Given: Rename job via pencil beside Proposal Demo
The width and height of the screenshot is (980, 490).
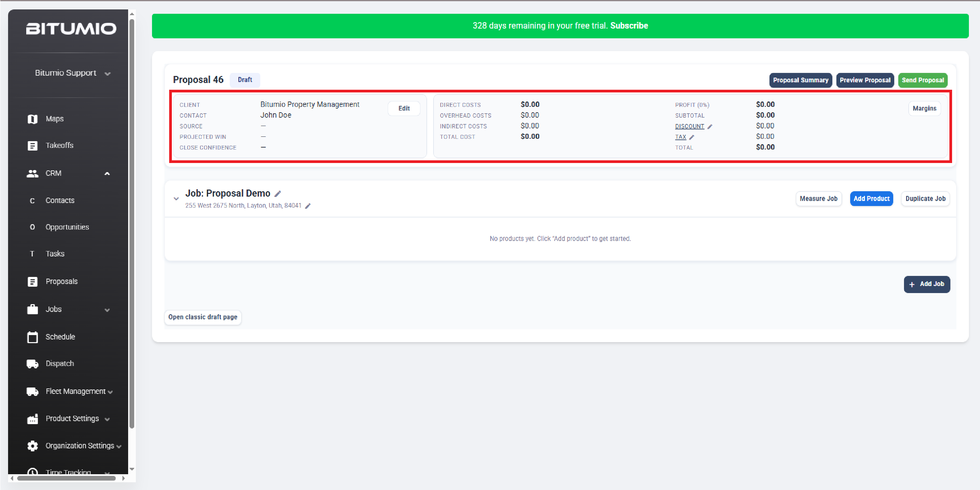Looking at the screenshot, I should (x=278, y=194).
